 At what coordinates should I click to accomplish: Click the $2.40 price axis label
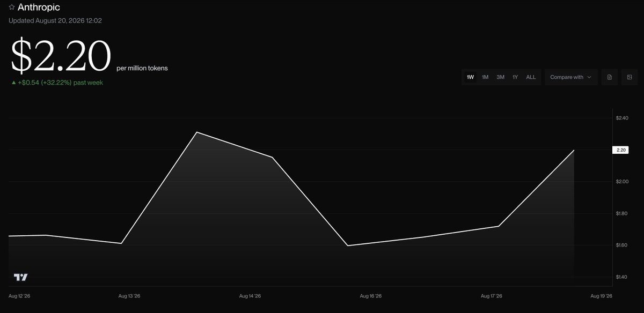(x=621, y=118)
